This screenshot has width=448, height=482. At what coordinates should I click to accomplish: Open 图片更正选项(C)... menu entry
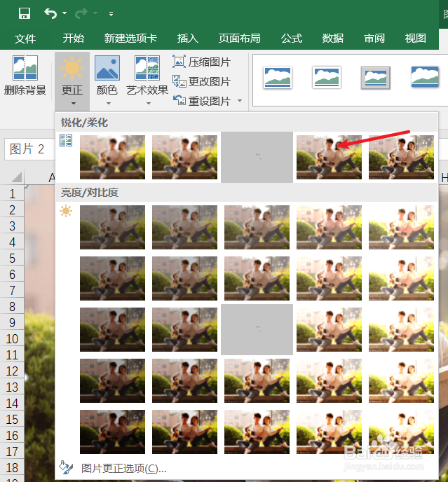tap(123, 468)
